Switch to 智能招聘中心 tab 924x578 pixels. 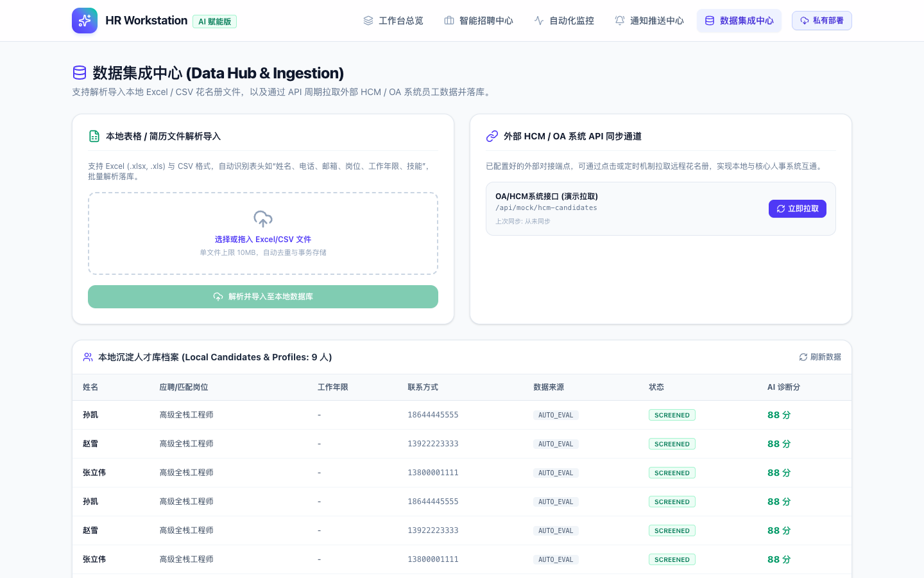pyautogui.click(x=479, y=21)
